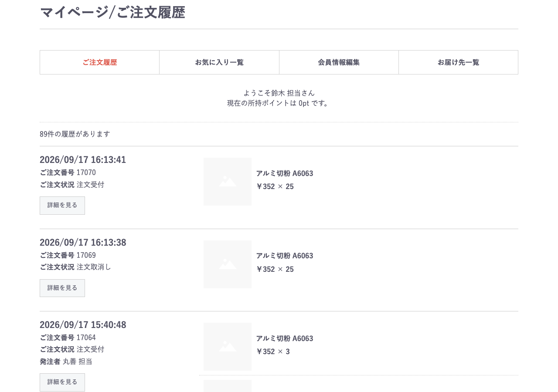
Task: Click the 89件の履歴があります text
Action: coord(75,134)
